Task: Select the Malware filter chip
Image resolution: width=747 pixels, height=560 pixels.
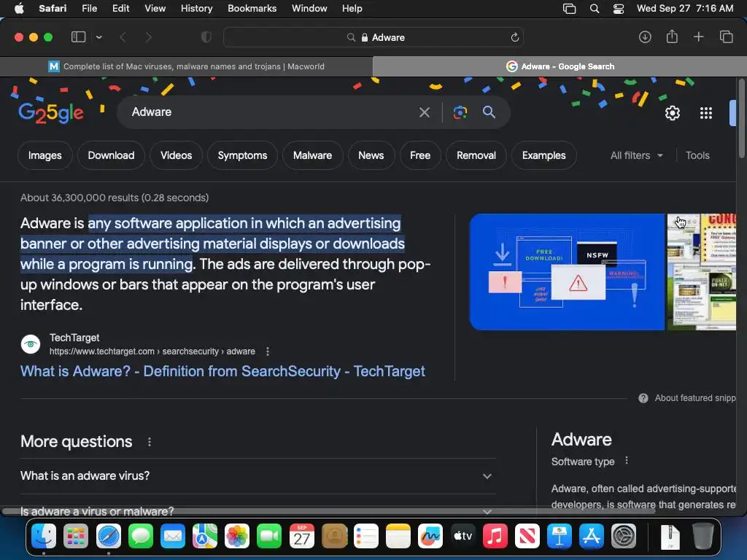Action: click(312, 155)
